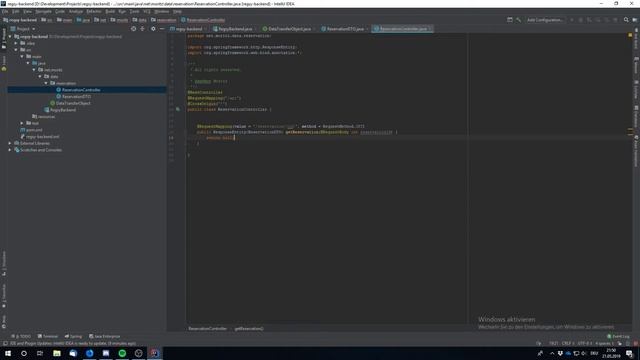This screenshot has width=640, height=360.
Task: Open the Navigate menu
Action: 43,11
